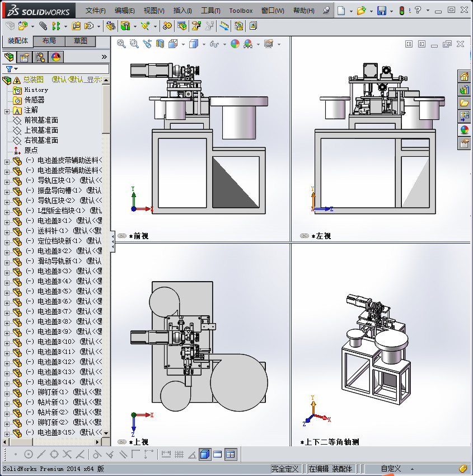
Task: Open the tree filter dropdown arrow
Action: 16,69
